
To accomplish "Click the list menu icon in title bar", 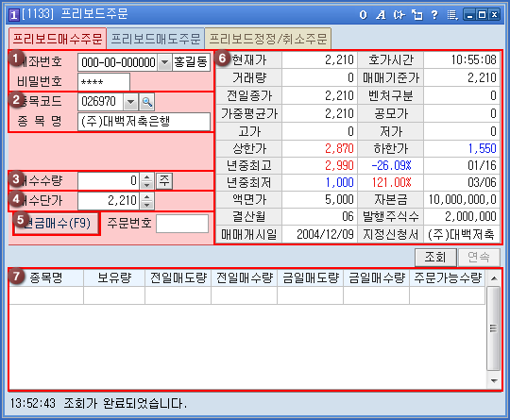I will pos(452,14).
